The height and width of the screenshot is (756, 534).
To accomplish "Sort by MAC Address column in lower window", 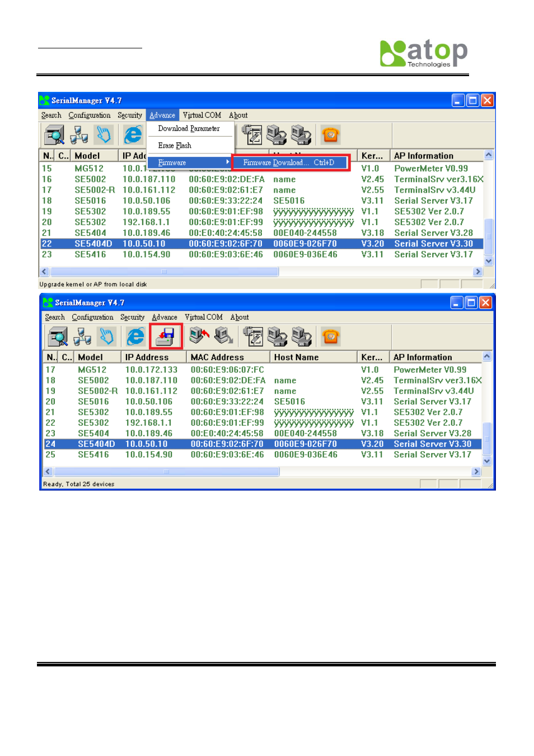I will (228, 357).
